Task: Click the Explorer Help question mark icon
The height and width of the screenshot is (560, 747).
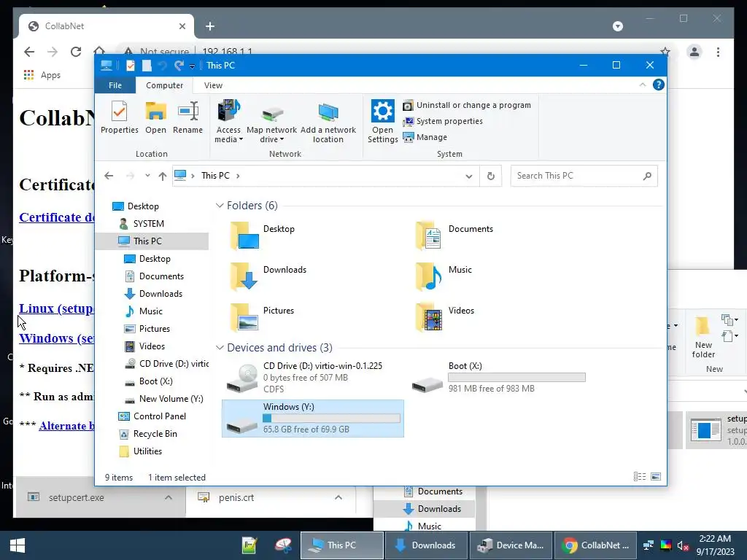Action: 659,85
